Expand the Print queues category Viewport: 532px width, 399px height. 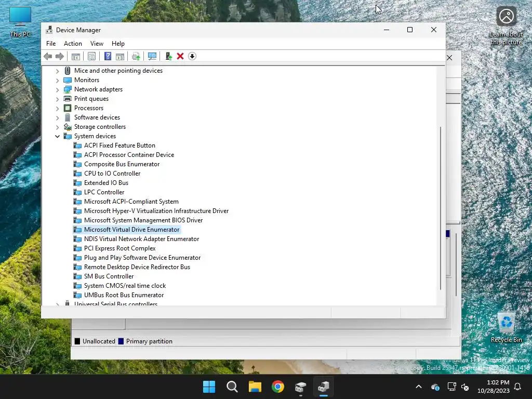tap(57, 99)
